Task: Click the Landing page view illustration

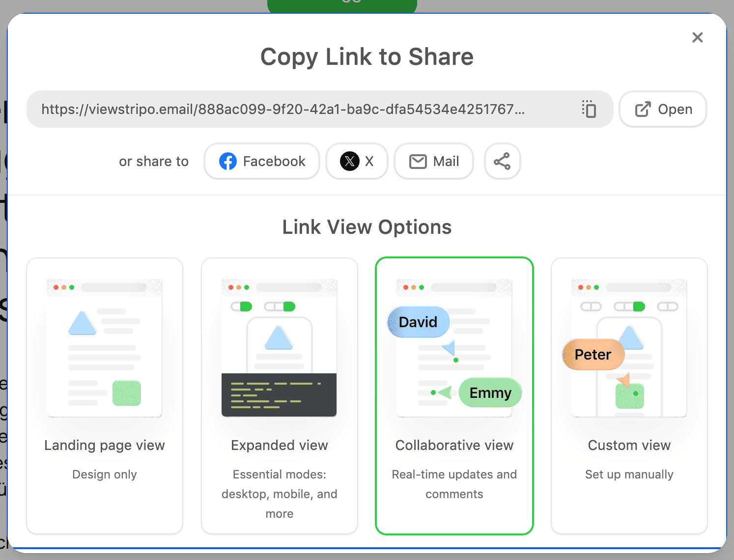Action: click(x=104, y=346)
